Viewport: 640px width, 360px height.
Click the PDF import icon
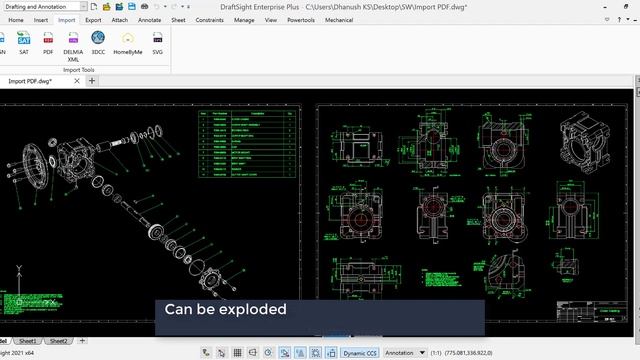(48, 42)
